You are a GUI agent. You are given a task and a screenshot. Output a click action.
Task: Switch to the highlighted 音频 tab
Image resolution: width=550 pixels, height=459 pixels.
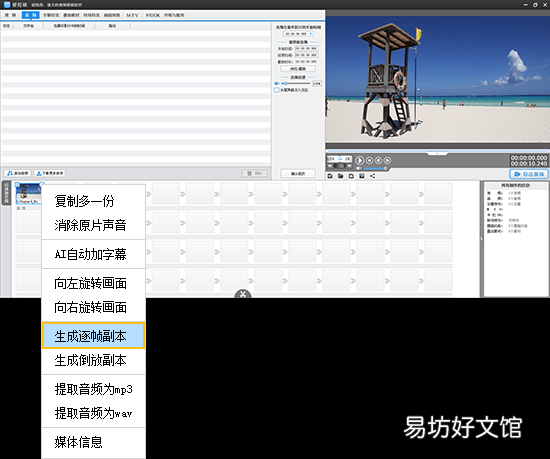pyautogui.click(x=31, y=15)
